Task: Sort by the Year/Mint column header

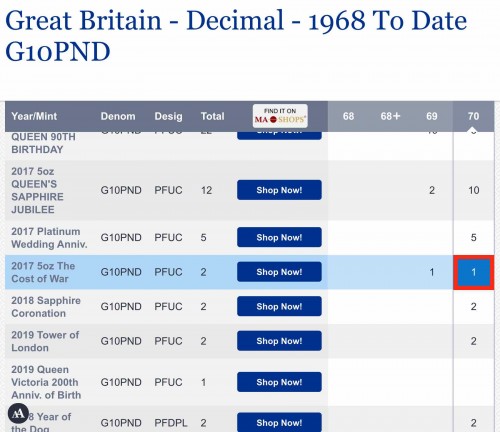Action: [34, 116]
